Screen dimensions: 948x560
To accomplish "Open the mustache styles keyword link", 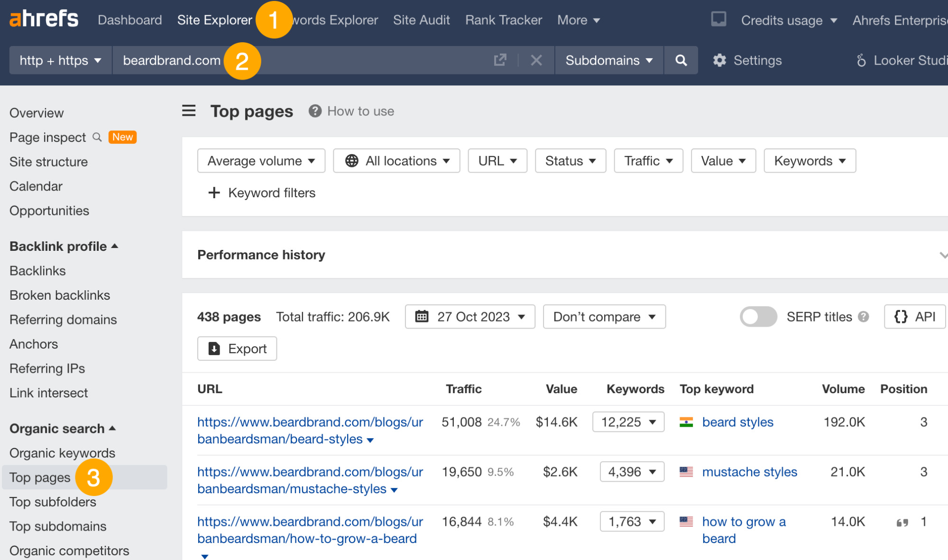I will [x=749, y=471].
